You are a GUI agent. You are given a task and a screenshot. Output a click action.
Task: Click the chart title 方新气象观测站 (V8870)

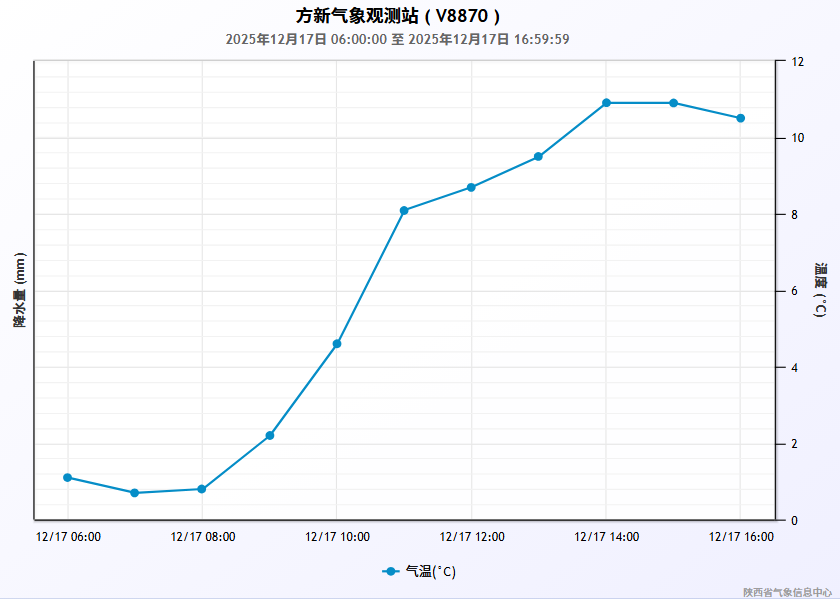tap(398, 16)
